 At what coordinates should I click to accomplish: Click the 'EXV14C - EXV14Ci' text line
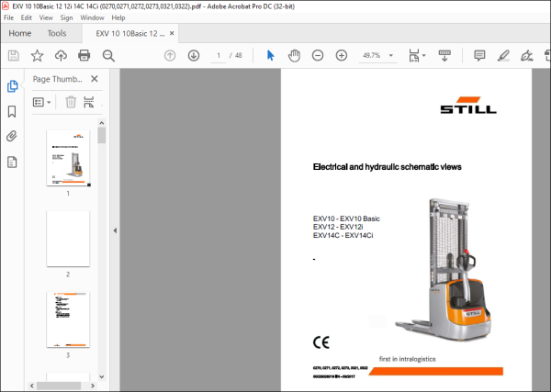343,235
